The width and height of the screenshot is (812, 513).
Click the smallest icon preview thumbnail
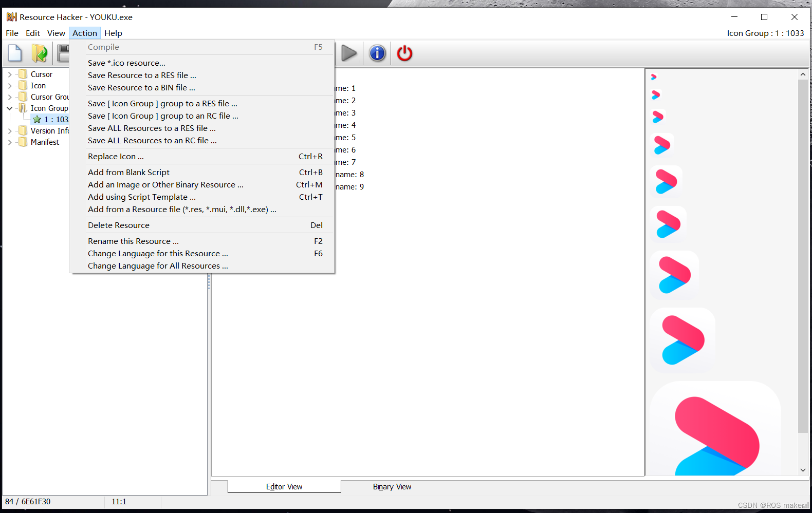[x=654, y=77]
